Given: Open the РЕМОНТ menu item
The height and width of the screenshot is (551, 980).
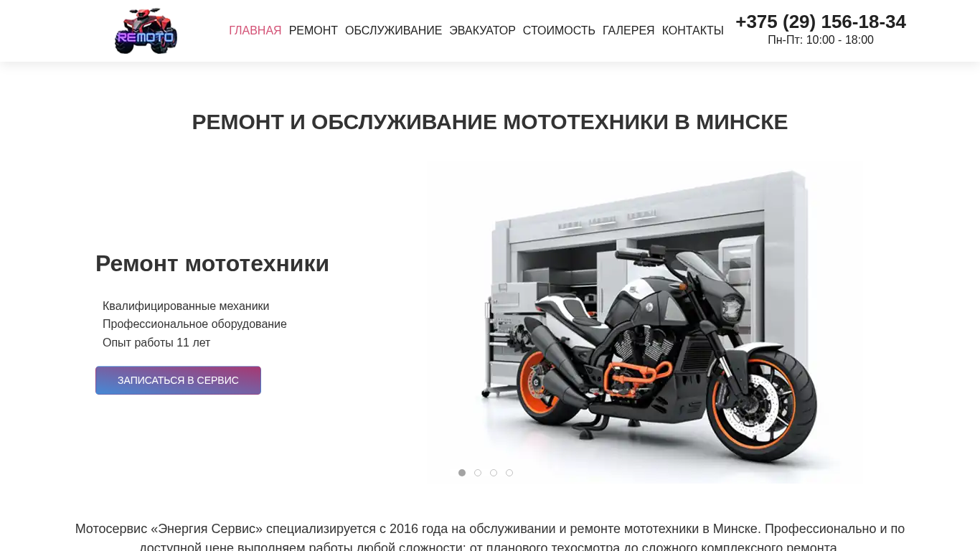Looking at the screenshot, I should tap(313, 31).
